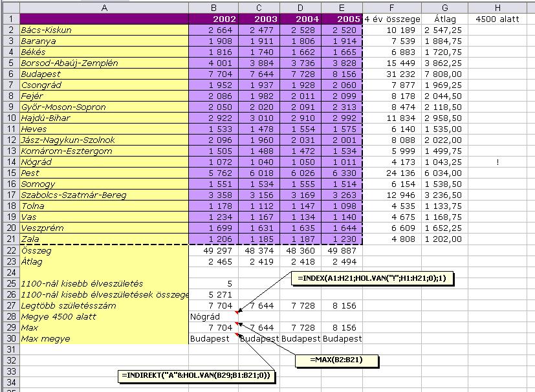
Task: Click the Komárom-Esztergom cell
Action: [104, 151]
